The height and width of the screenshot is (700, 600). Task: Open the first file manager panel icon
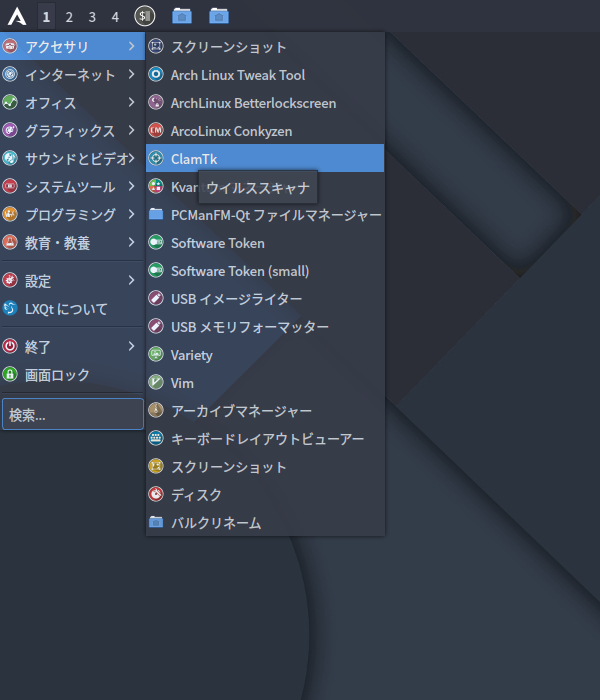(182, 16)
